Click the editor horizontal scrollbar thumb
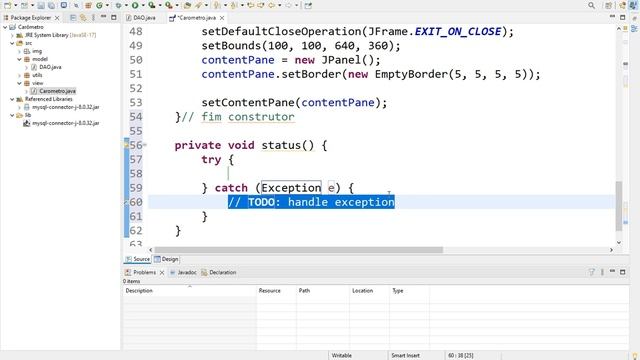640x360 pixels. (298, 250)
